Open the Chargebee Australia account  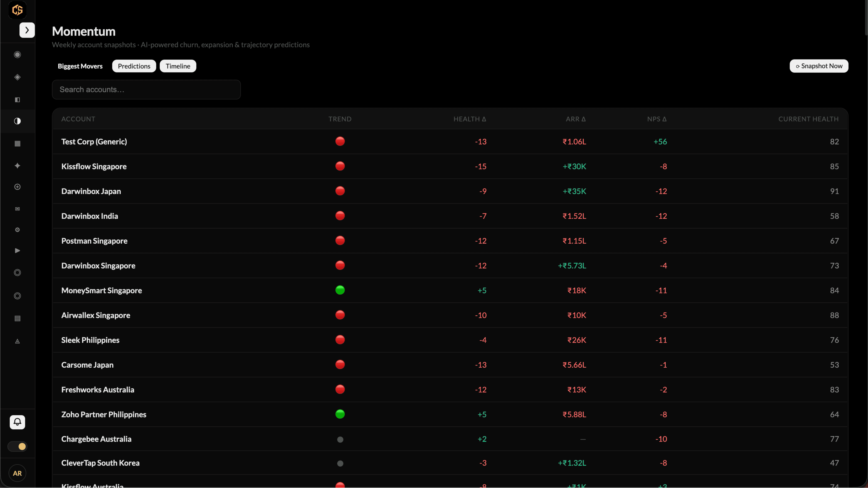click(96, 439)
